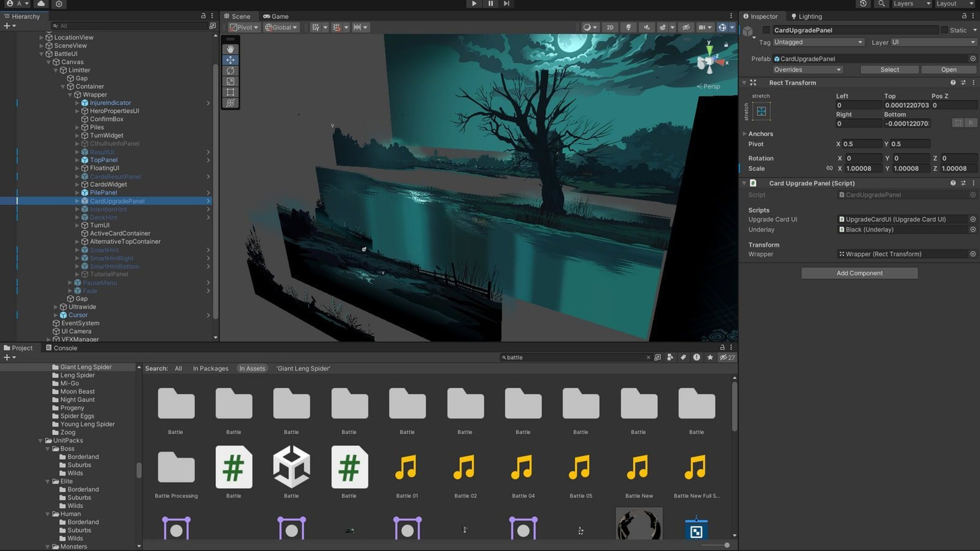Switch to the Lighting tab
This screenshot has width=980, height=551.
806,16
